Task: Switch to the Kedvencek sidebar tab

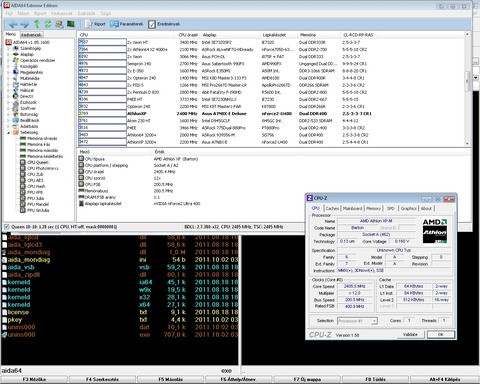Action: point(31,35)
